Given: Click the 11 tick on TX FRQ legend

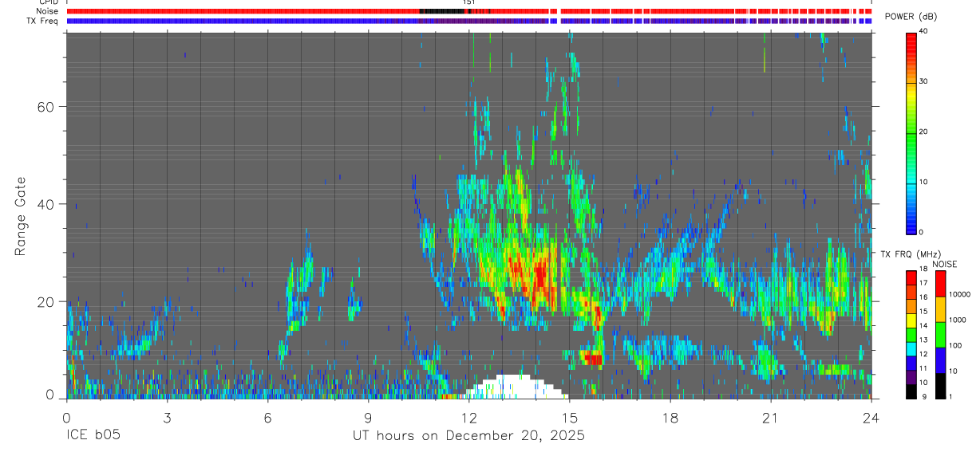Looking at the screenshot, I should point(922,368).
